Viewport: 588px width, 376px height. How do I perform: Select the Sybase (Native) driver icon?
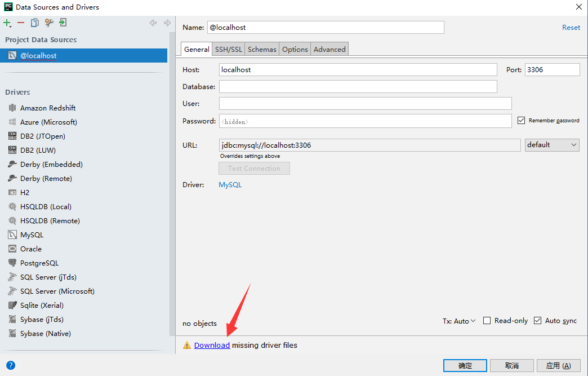(x=12, y=333)
